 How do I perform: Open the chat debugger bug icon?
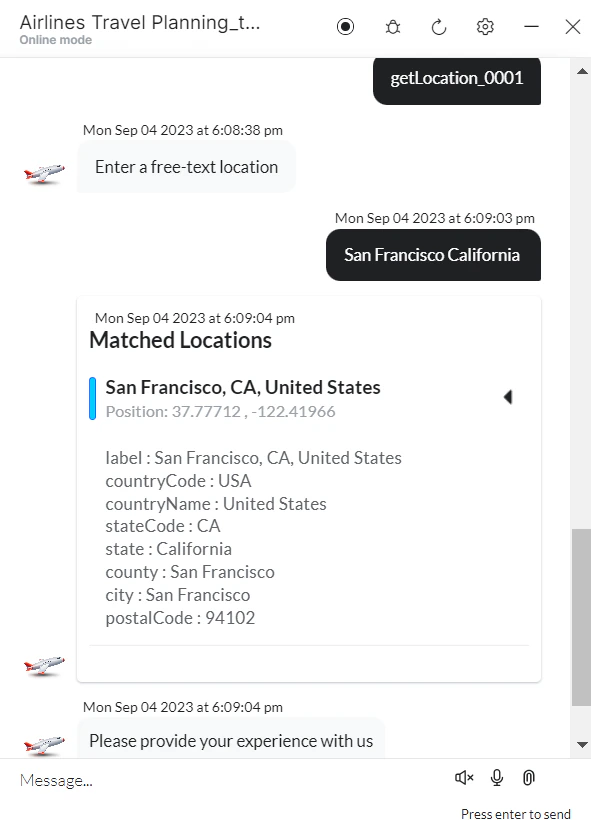(x=392, y=27)
